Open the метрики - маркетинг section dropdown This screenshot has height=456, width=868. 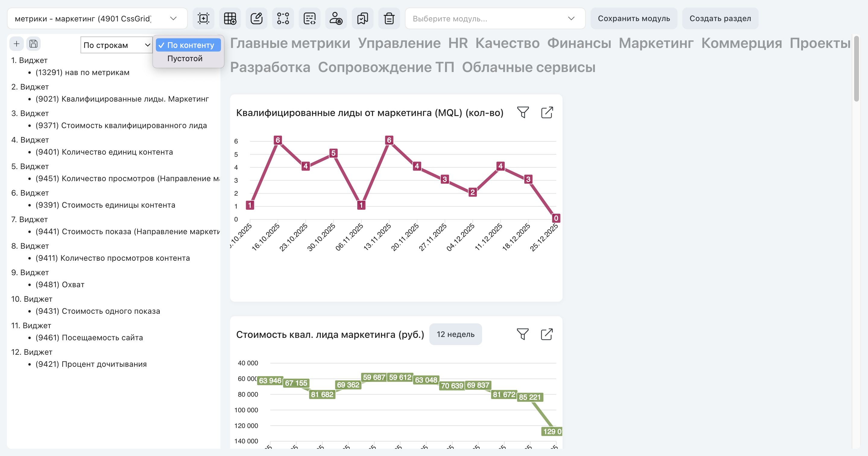97,18
